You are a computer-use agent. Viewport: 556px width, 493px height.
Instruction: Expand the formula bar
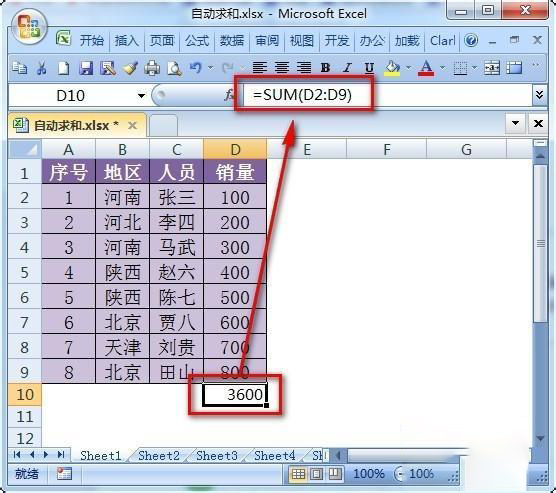[540, 95]
